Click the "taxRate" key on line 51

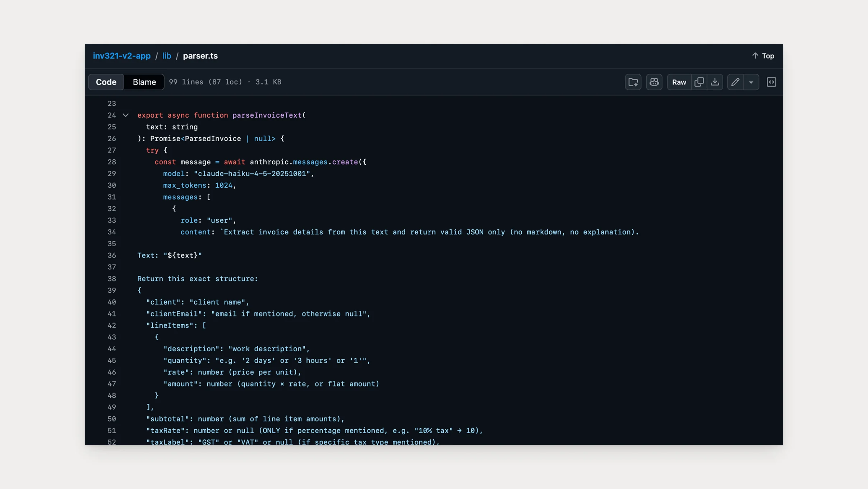pyautogui.click(x=165, y=431)
